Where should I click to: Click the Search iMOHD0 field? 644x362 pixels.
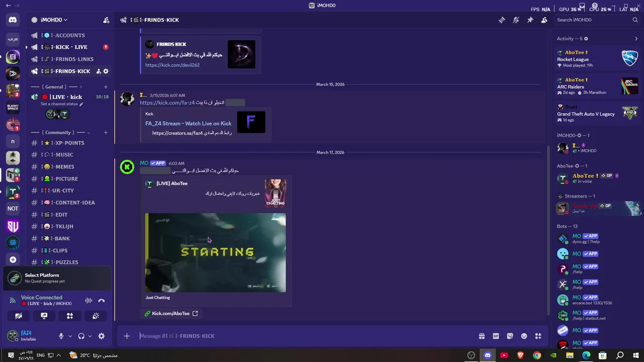[x=597, y=20]
